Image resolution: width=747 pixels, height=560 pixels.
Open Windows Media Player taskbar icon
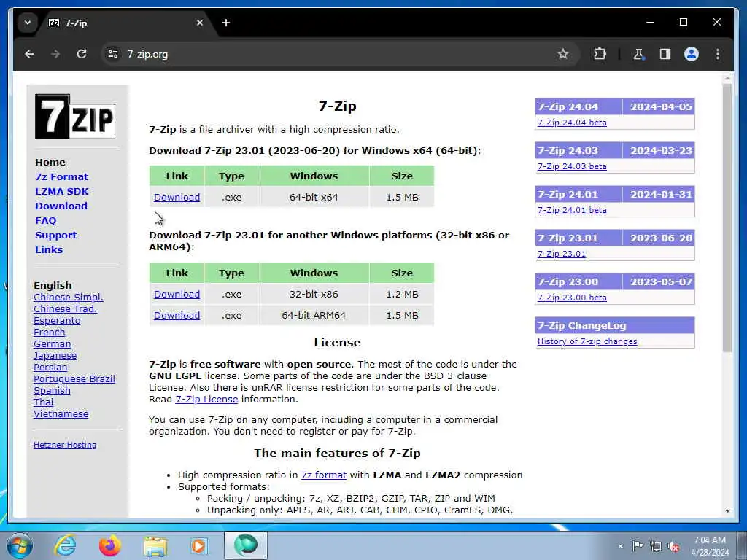200,545
